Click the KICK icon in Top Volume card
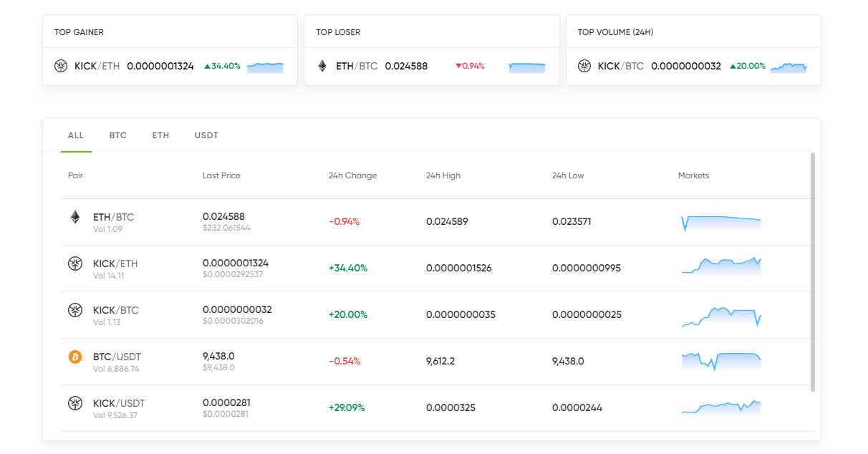The image size is (868, 454). (x=584, y=66)
